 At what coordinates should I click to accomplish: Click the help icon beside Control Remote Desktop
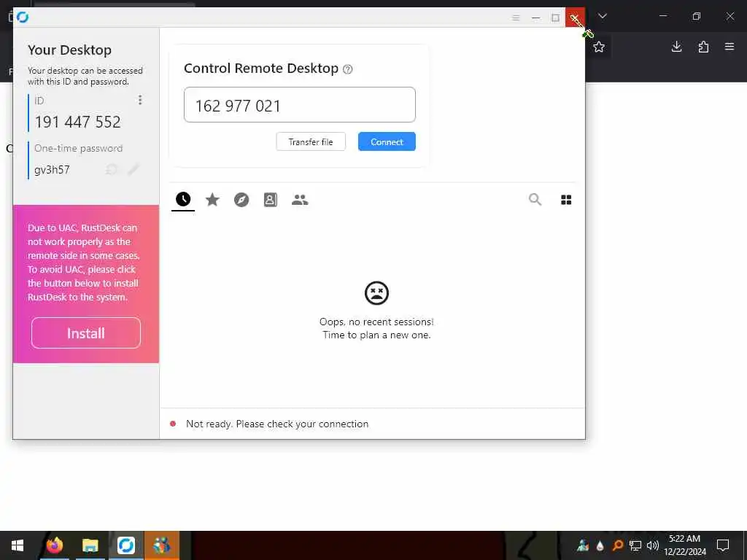(x=348, y=69)
